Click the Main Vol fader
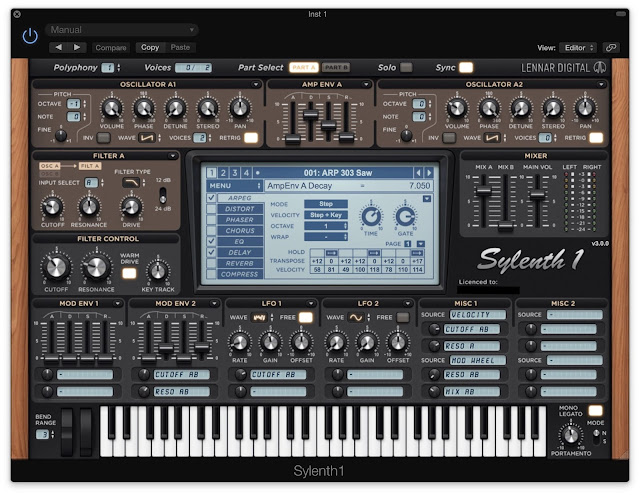This screenshot has width=640, height=495. 538,195
